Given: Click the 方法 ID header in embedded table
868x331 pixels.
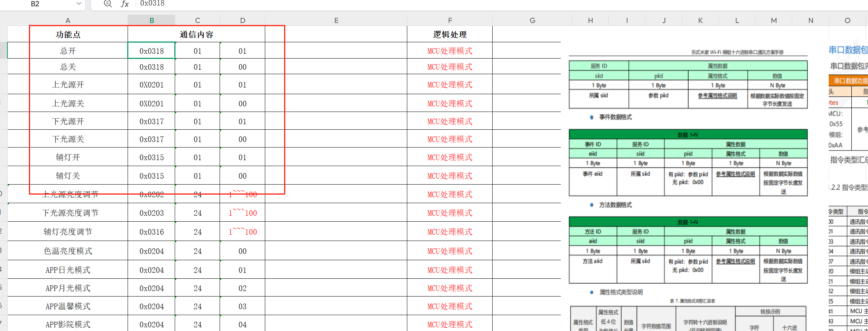Looking at the screenshot, I should [x=593, y=232].
